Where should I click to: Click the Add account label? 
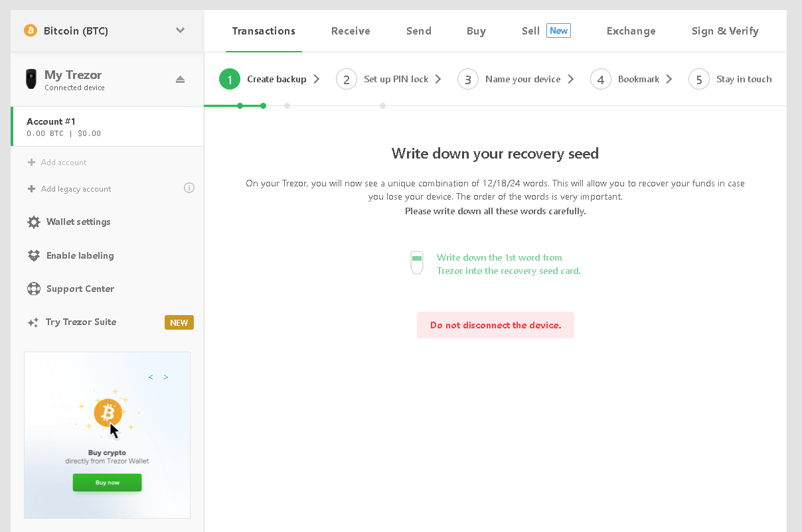pyautogui.click(x=64, y=163)
